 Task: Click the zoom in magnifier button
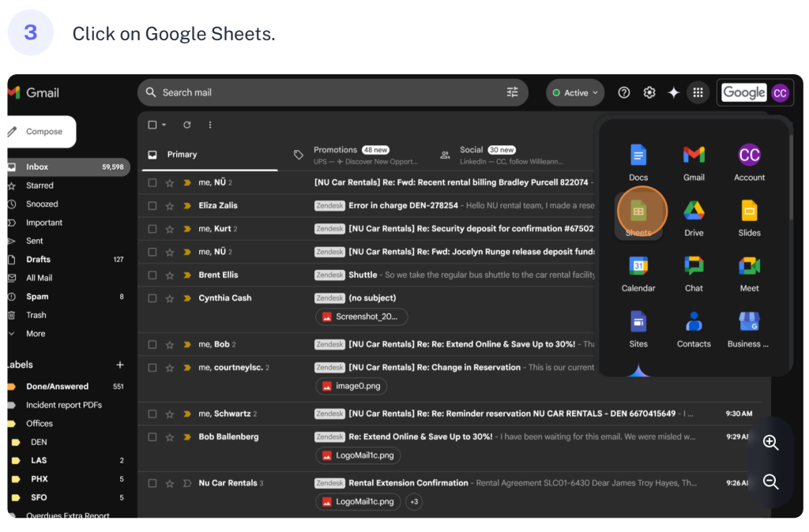tap(771, 443)
